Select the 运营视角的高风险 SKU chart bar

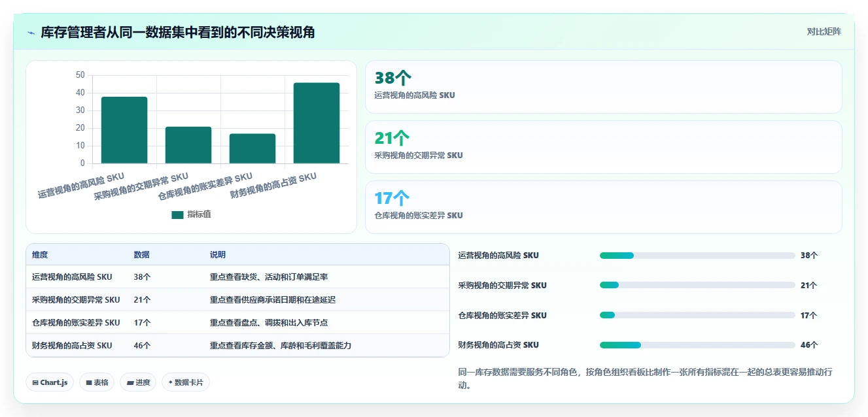pyautogui.click(x=124, y=130)
